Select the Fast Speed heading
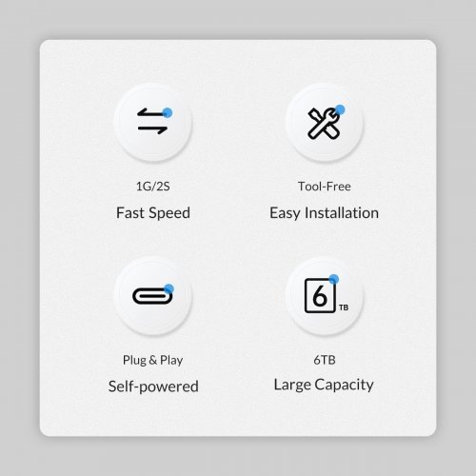Viewport: 476px width, 476px height. 153,213
